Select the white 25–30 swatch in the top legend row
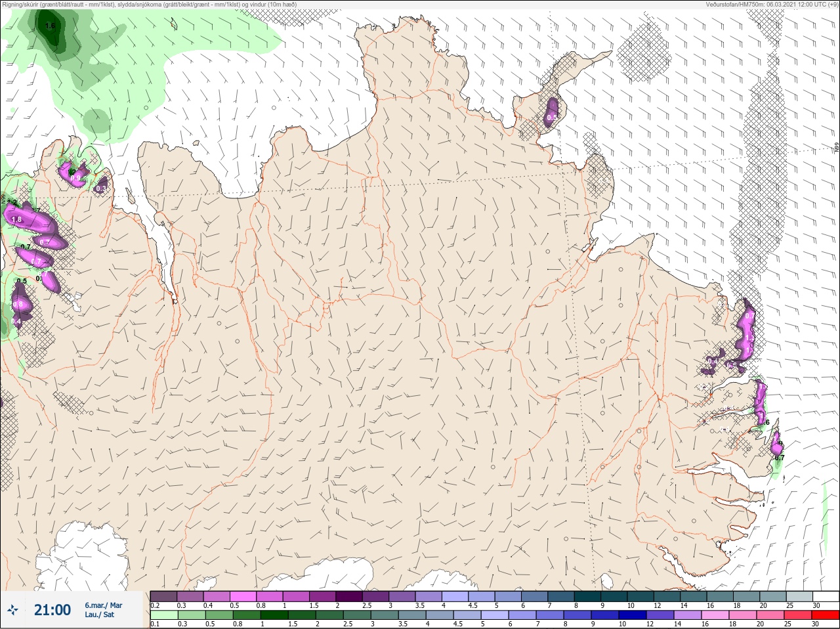The image size is (840, 629). pos(826,596)
